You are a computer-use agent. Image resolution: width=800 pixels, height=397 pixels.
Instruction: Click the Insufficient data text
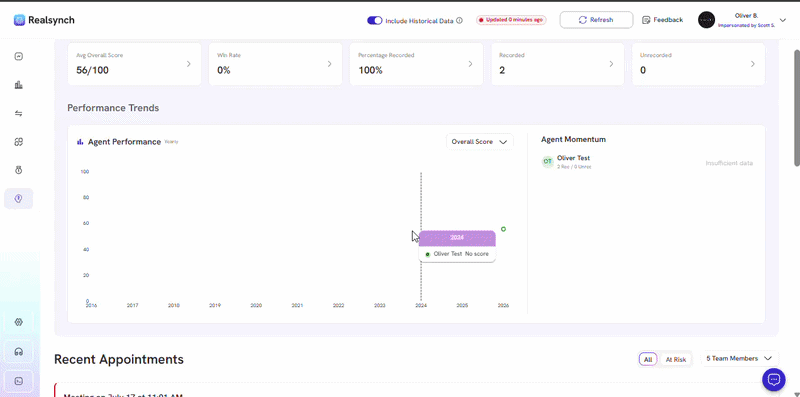coord(729,163)
